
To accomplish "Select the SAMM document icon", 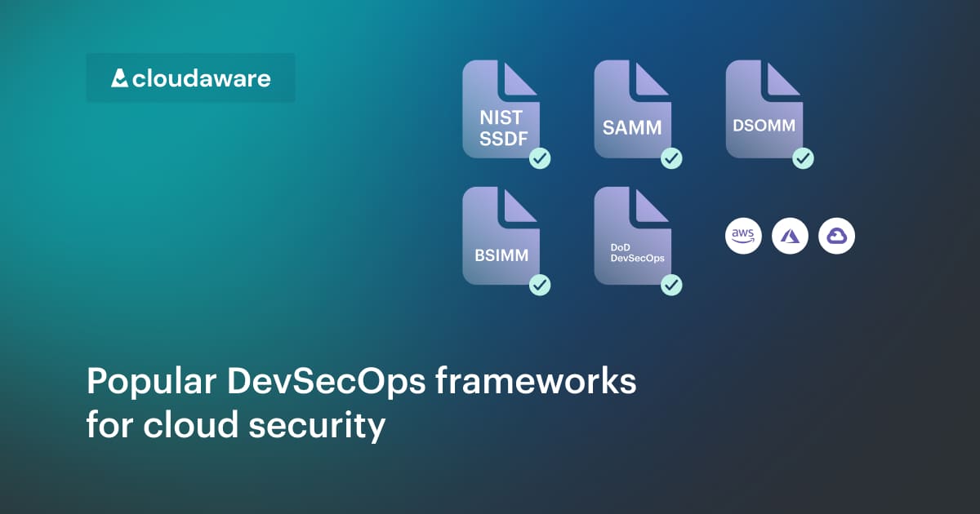I will click(633, 109).
